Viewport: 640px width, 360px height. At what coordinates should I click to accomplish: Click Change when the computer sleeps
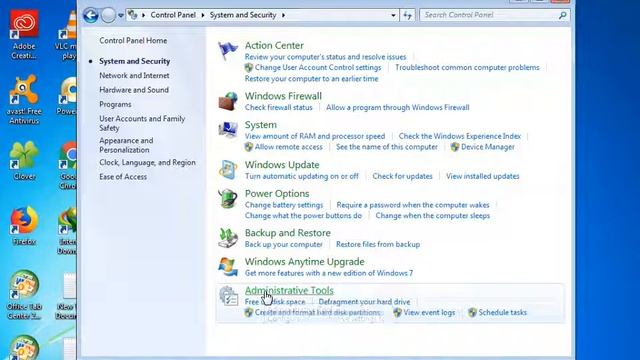(x=433, y=216)
